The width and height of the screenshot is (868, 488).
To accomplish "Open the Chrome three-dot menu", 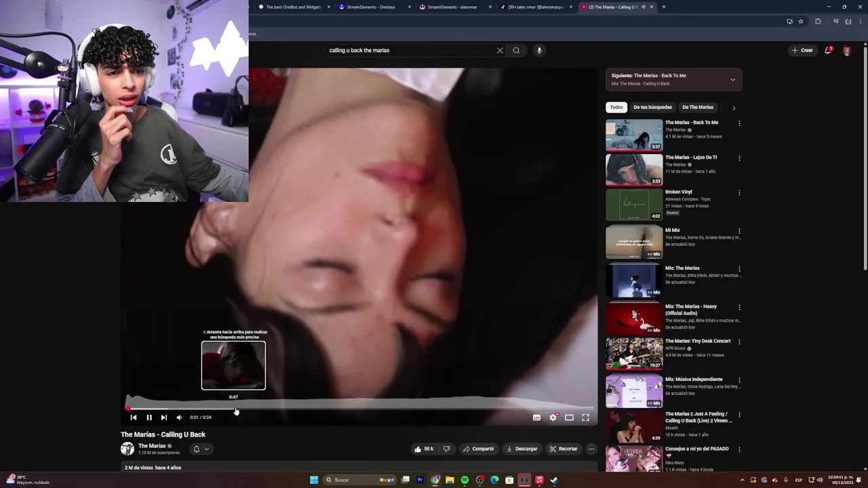I will click(859, 21).
